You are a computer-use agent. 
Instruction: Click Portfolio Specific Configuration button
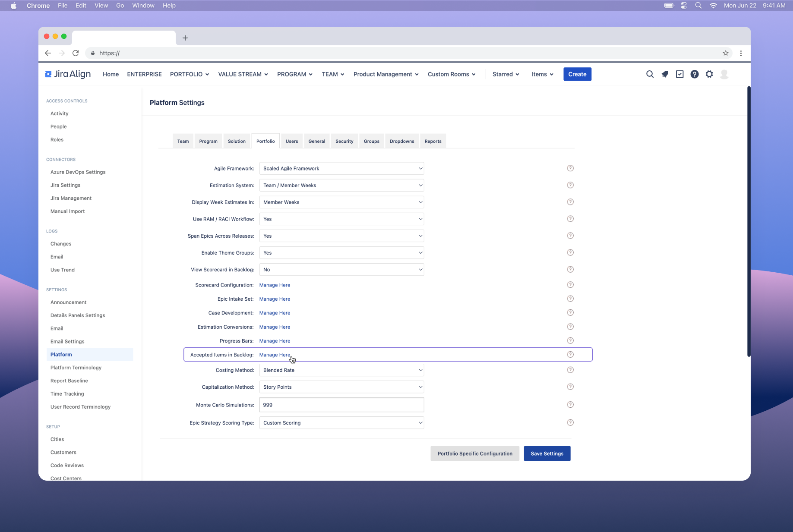[x=475, y=453]
